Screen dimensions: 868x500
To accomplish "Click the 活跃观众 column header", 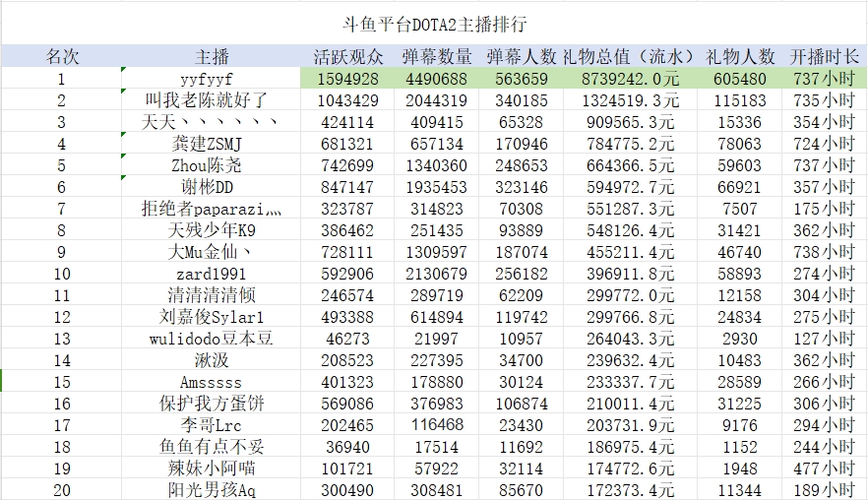I will click(347, 56).
